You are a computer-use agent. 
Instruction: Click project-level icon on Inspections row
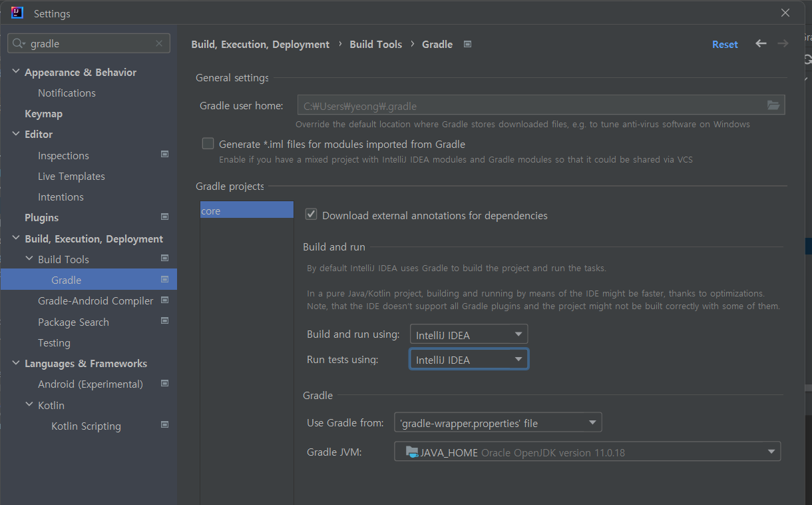pyautogui.click(x=165, y=155)
